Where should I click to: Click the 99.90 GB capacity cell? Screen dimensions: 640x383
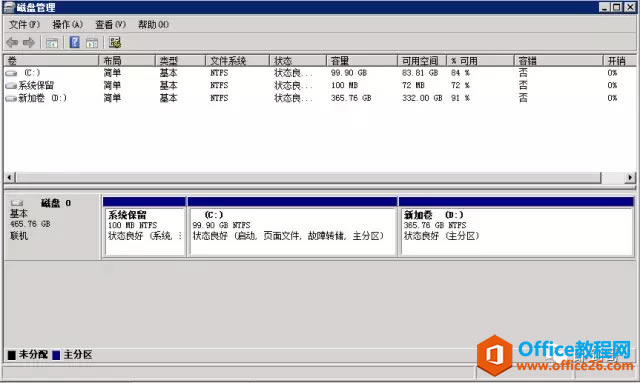pos(349,73)
